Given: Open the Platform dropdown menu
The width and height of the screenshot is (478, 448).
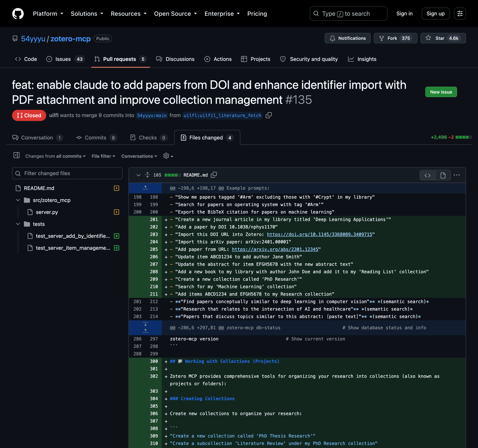Looking at the screenshot, I should pyautogui.click(x=48, y=14).
